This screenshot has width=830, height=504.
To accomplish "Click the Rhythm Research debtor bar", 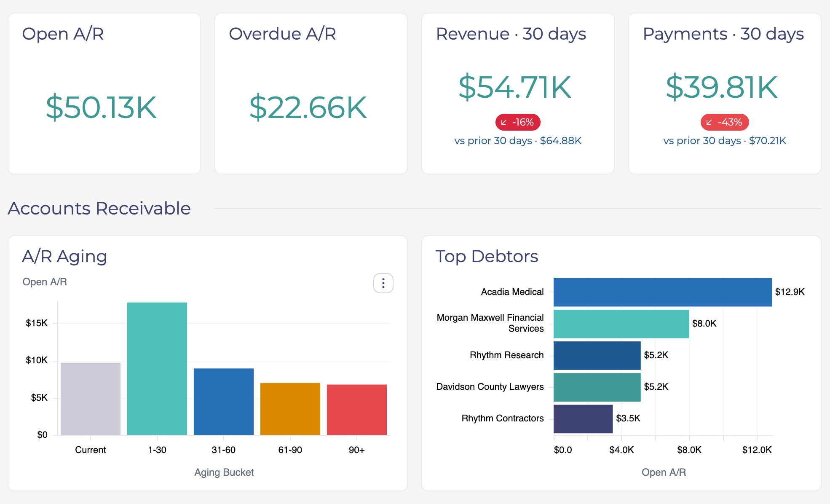I will tap(597, 355).
